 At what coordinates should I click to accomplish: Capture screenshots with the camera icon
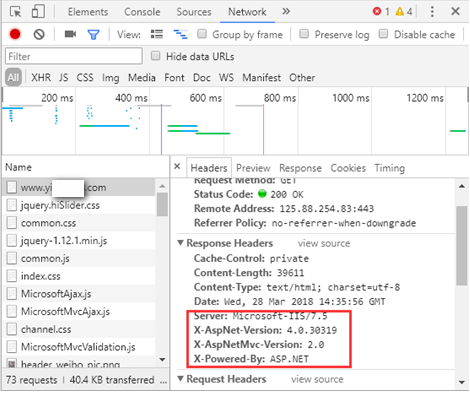(x=70, y=34)
